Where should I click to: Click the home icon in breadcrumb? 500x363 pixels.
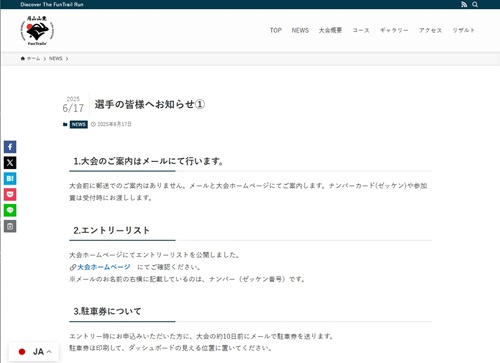[x=23, y=58]
